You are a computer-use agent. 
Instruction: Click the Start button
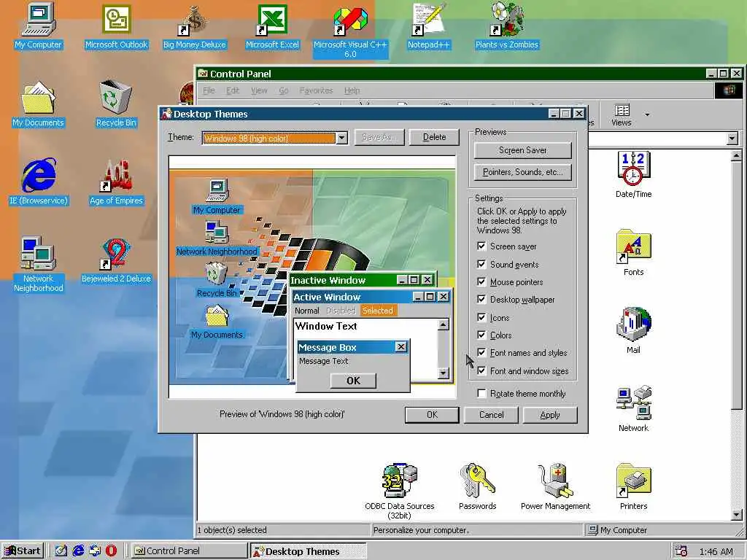[23, 551]
